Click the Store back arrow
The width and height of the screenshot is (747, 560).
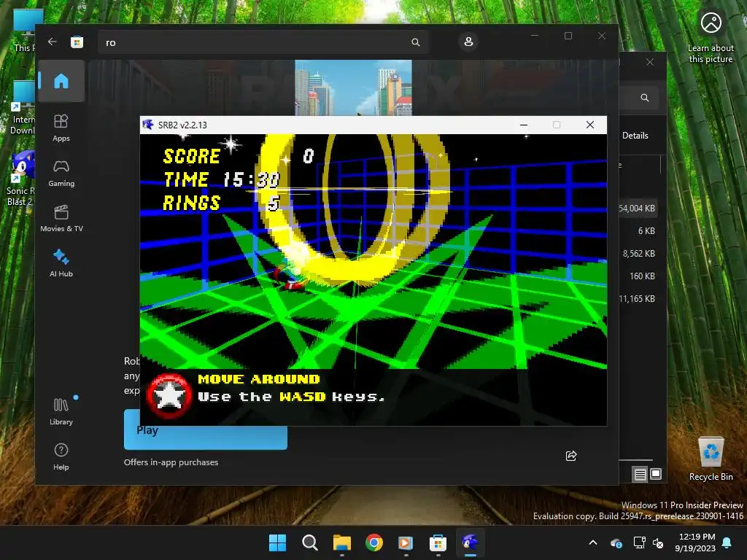53,42
